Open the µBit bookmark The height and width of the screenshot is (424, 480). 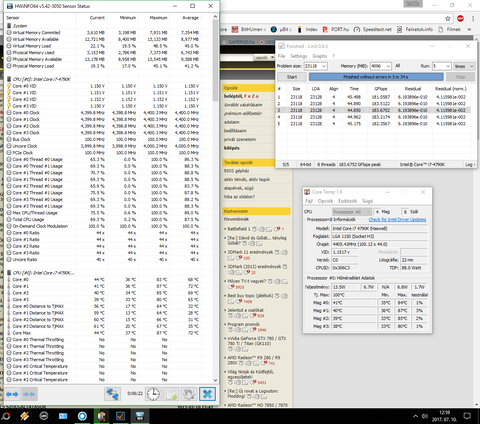click(281, 29)
